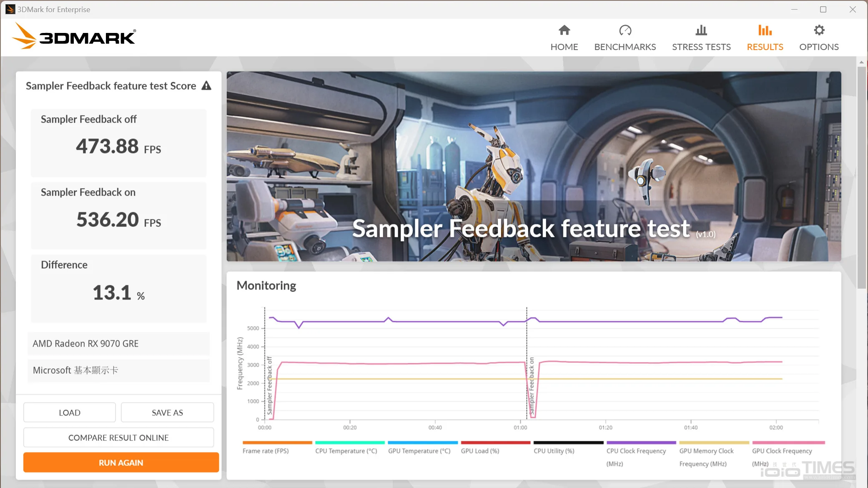This screenshot has width=868, height=488.
Task: Click COMPARE RESULT ONLINE
Action: (x=119, y=438)
